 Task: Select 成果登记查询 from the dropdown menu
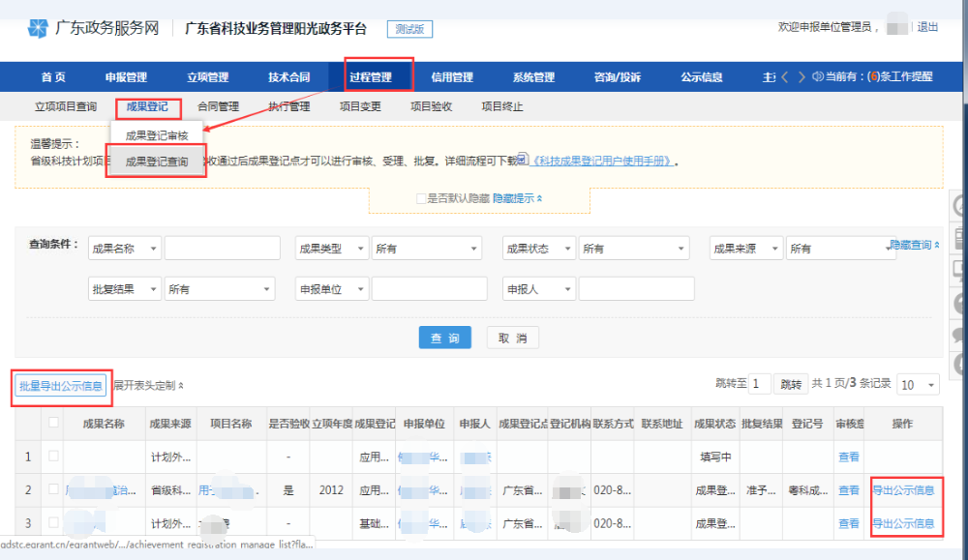157,162
